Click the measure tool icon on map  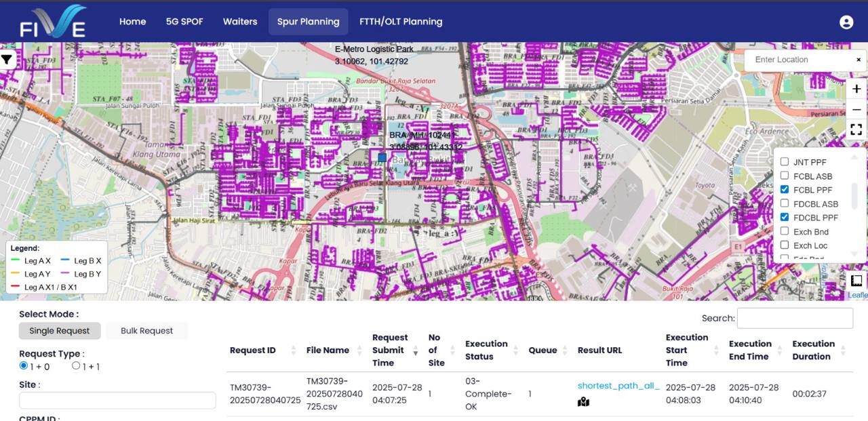856,281
